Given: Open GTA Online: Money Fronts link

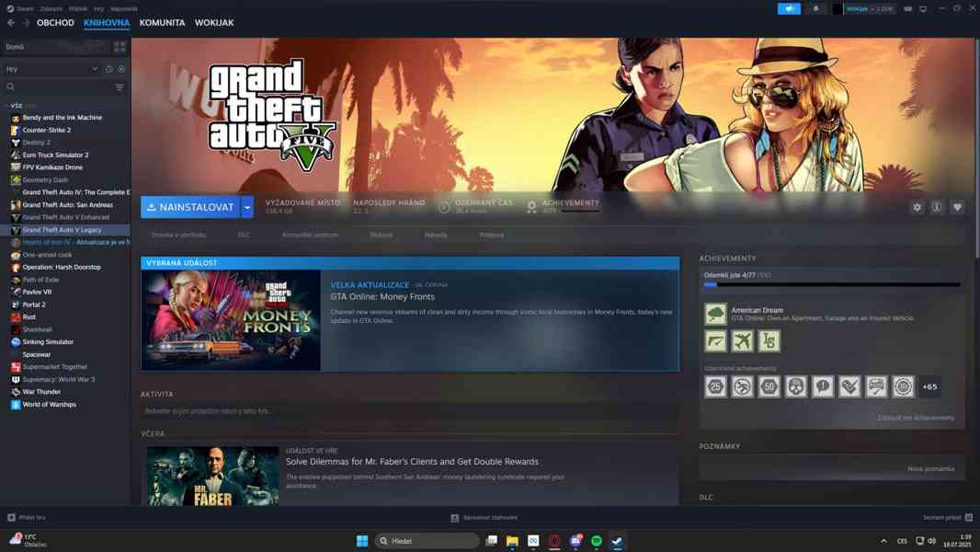Looking at the screenshot, I should [382, 297].
